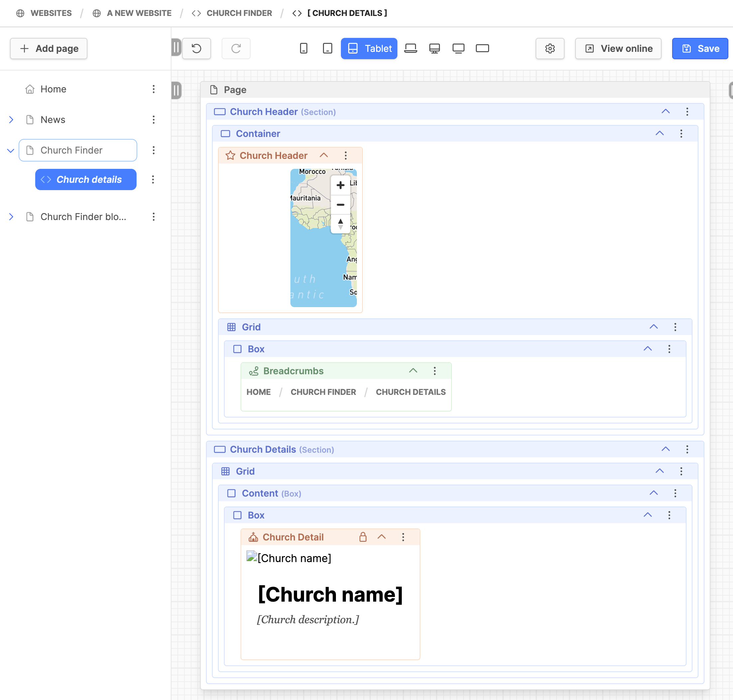Screen dimensions: 733x700
Task: Expand the News page tree
Action: click(x=11, y=120)
